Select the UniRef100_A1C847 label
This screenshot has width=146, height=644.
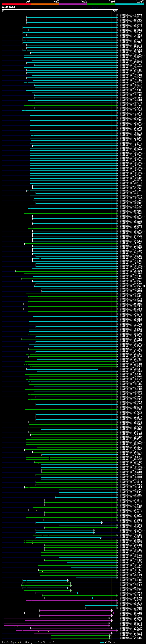[131, 352]
